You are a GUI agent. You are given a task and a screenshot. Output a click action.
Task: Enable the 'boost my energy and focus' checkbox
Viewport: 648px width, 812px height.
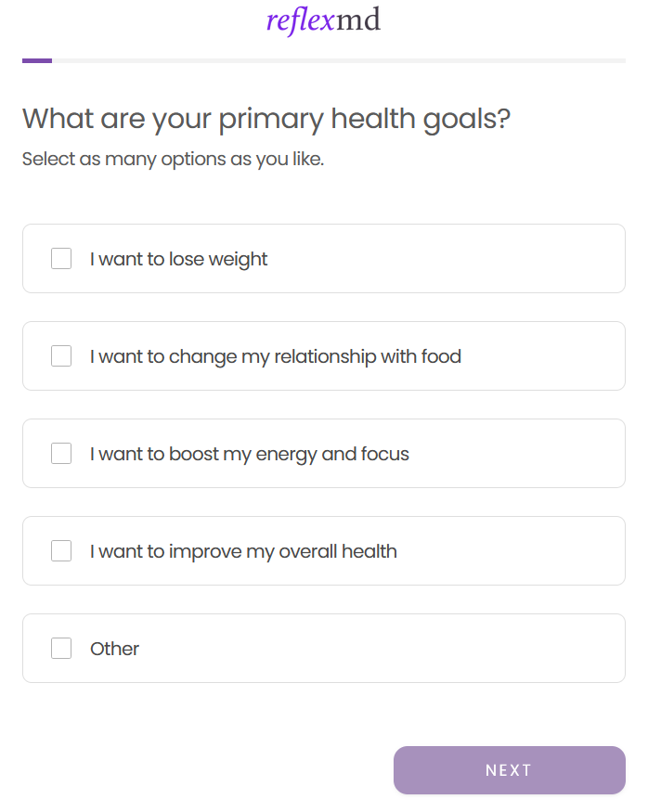pos(61,454)
